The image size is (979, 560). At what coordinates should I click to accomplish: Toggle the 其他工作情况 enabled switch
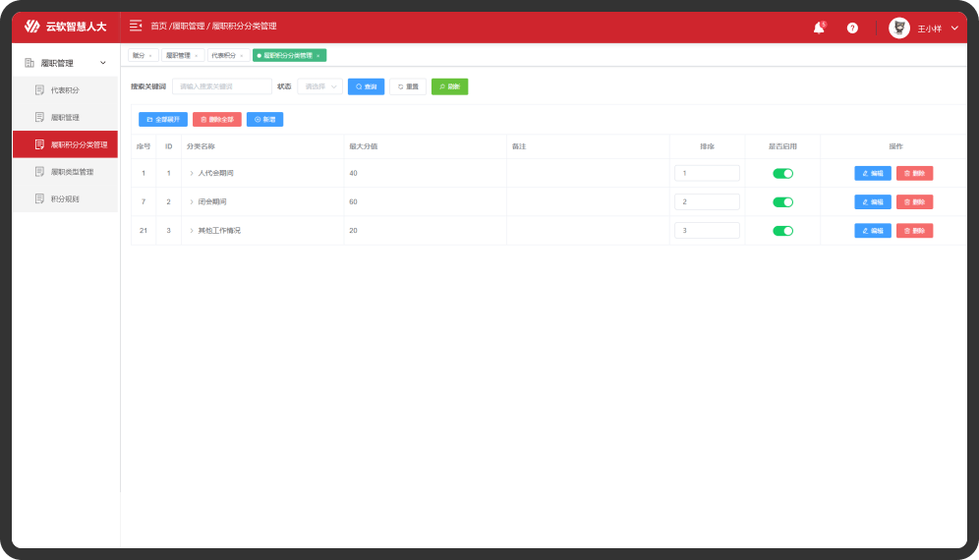pos(782,231)
